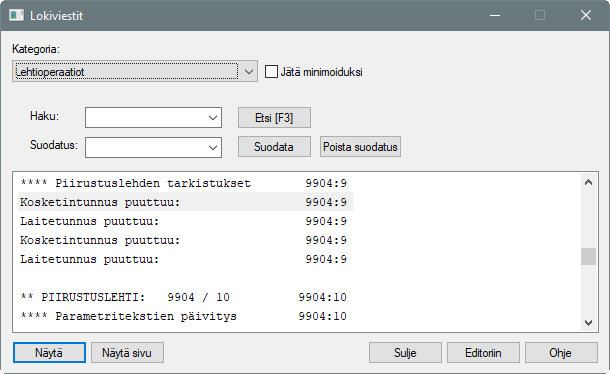
Task: Click the Suodata button
Action: pos(274,147)
